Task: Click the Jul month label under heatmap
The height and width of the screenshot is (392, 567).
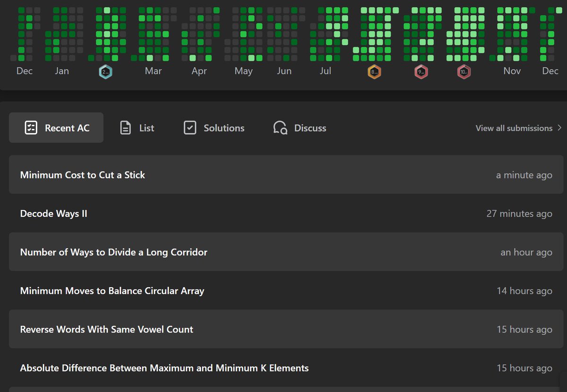Action: (x=325, y=71)
